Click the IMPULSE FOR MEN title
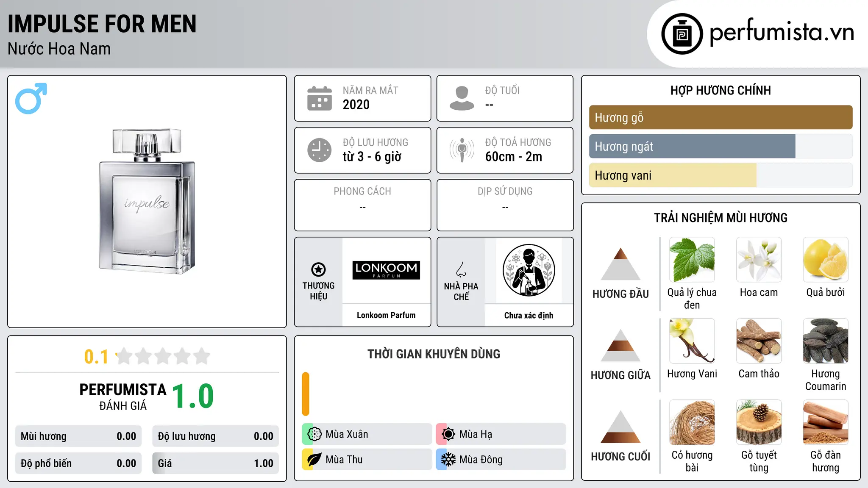The height and width of the screenshot is (488, 868). [x=102, y=24]
